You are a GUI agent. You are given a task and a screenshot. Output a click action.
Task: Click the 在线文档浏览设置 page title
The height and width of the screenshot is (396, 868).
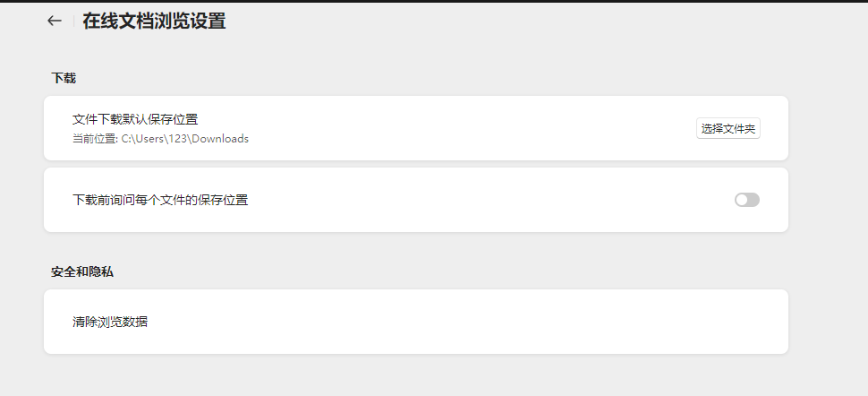[x=154, y=22]
